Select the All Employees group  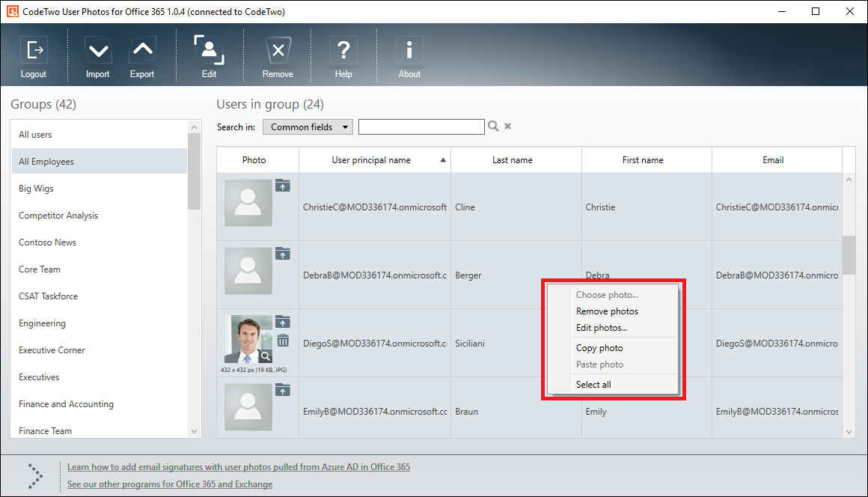tap(100, 162)
